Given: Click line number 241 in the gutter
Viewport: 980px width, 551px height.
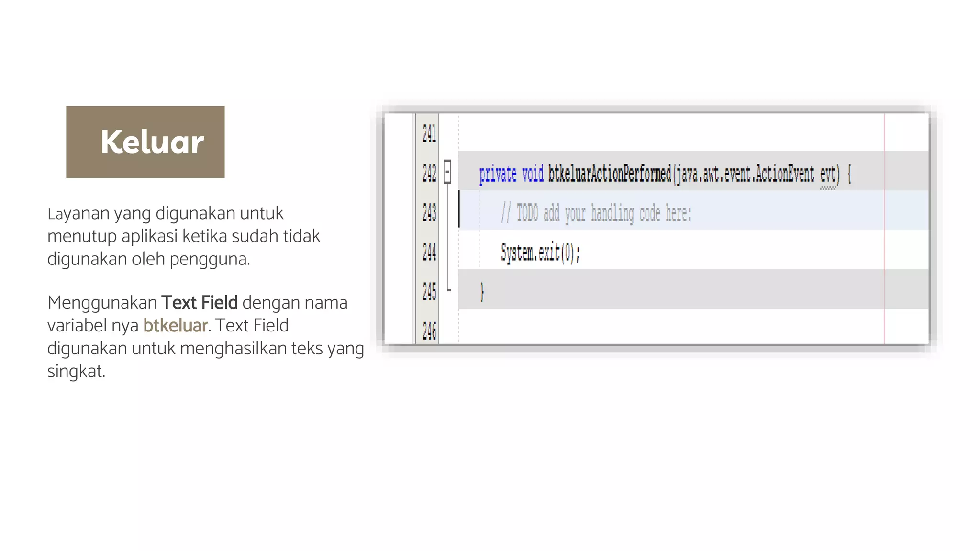Looking at the screenshot, I should tap(429, 133).
